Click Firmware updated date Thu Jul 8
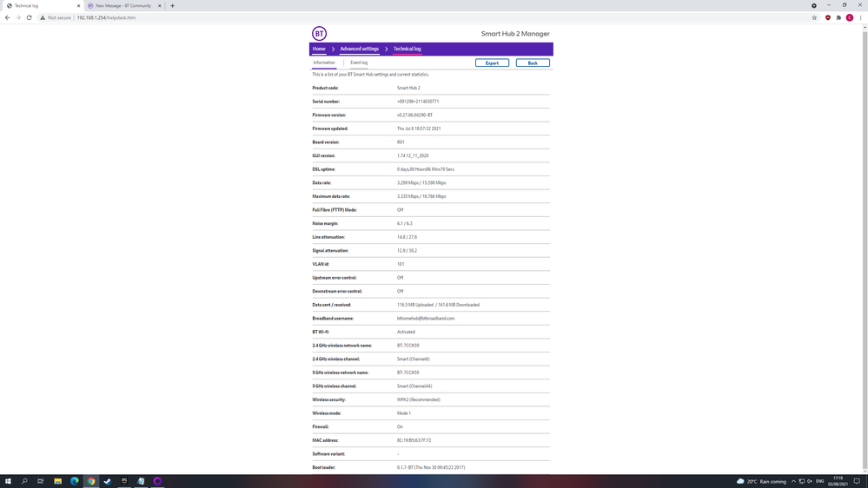Image resolution: width=868 pixels, height=488 pixels. tap(419, 129)
